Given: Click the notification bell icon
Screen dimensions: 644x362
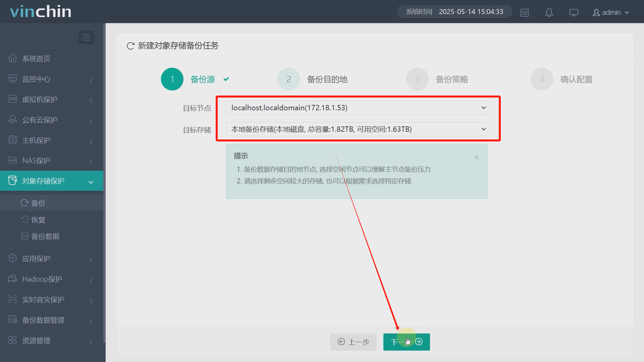Looking at the screenshot, I should (x=549, y=12).
